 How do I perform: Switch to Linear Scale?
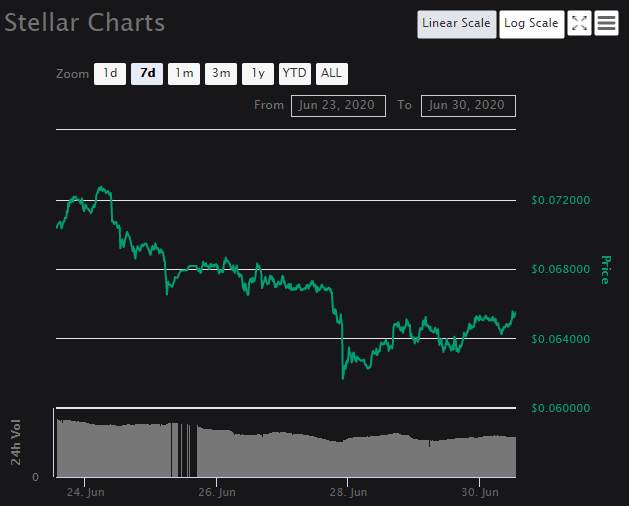pos(457,24)
